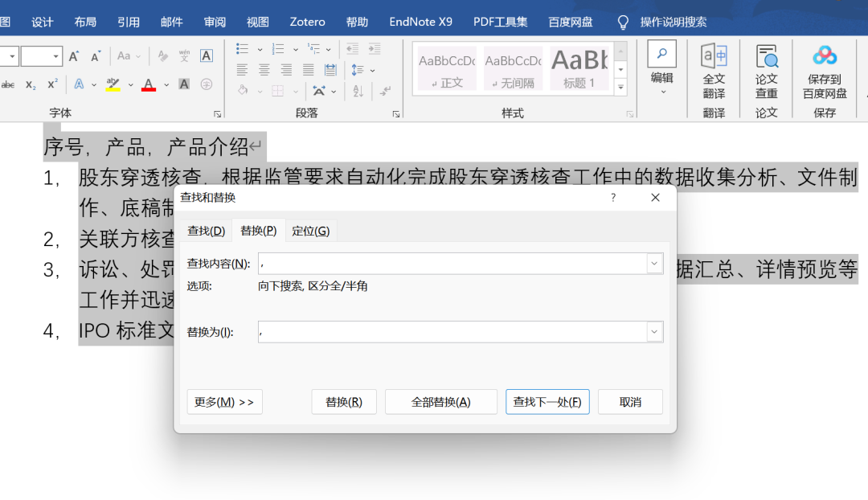Expand the bullet library dropdown arrow
Viewport: 868px width, 500px height.
point(260,49)
